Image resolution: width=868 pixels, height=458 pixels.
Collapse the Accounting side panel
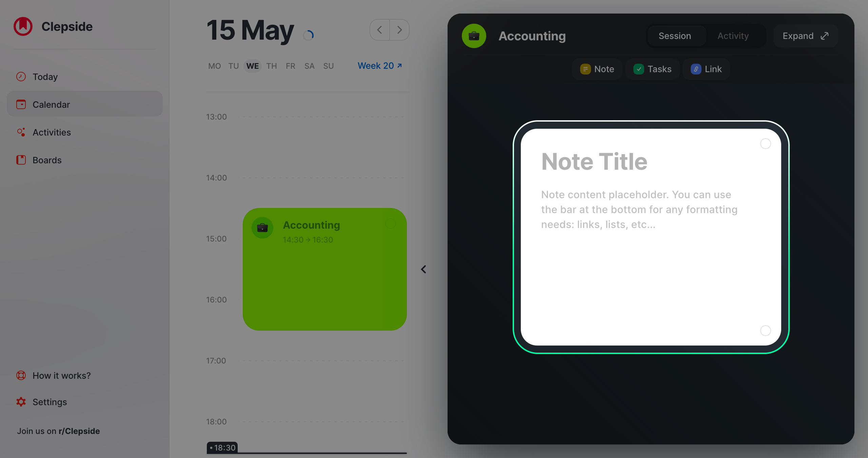(423, 269)
